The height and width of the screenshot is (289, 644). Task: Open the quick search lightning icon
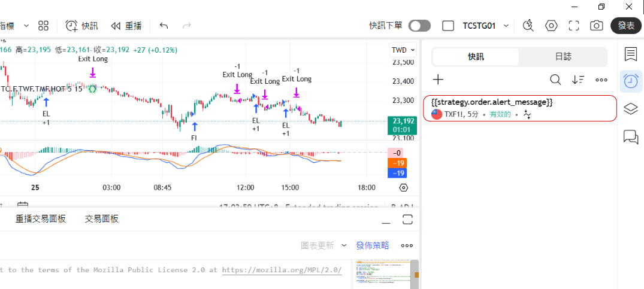(528, 26)
